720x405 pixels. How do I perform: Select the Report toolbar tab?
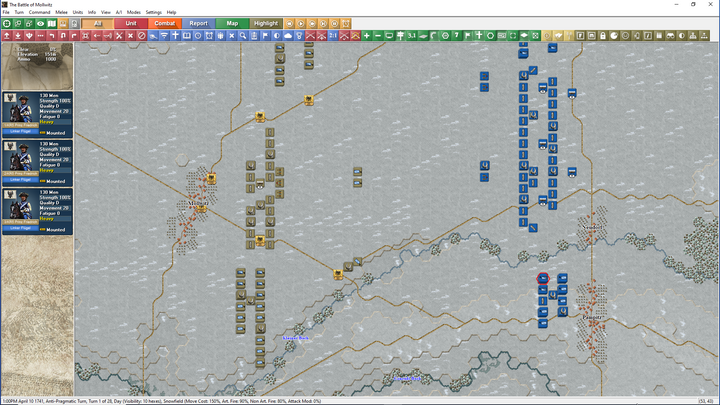click(x=198, y=23)
